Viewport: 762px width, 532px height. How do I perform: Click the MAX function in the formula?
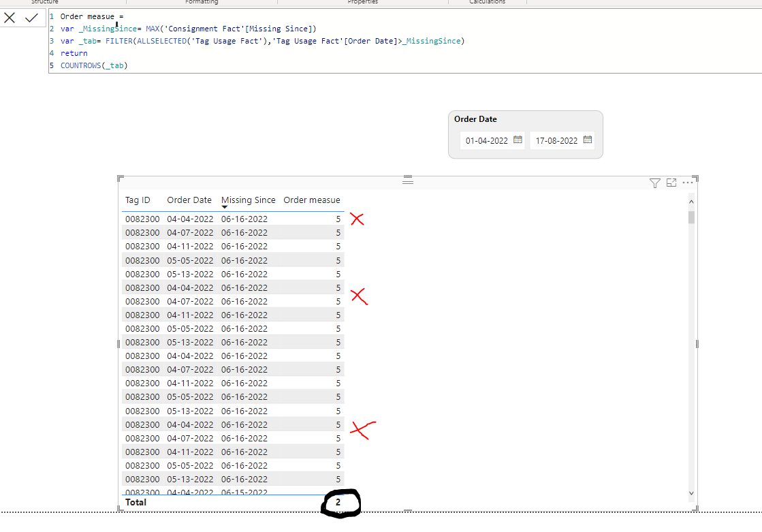point(153,29)
